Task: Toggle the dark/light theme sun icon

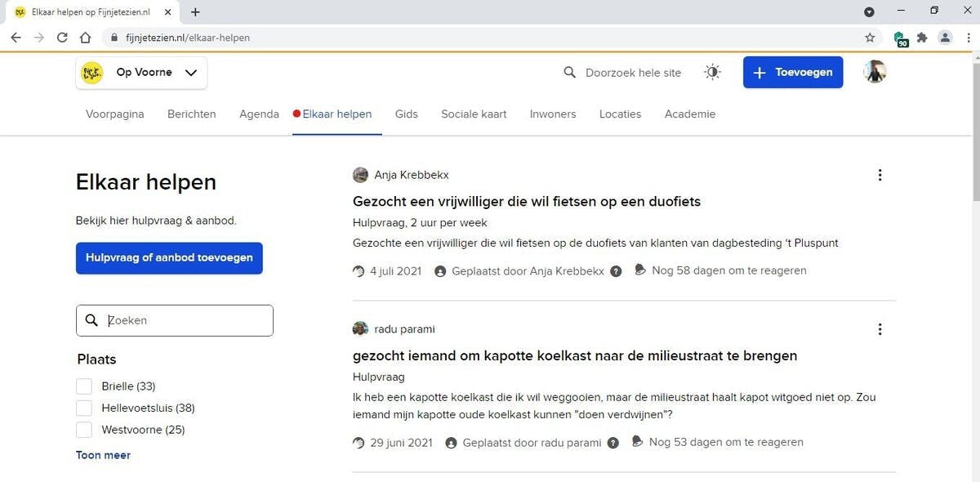Action: tap(713, 73)
